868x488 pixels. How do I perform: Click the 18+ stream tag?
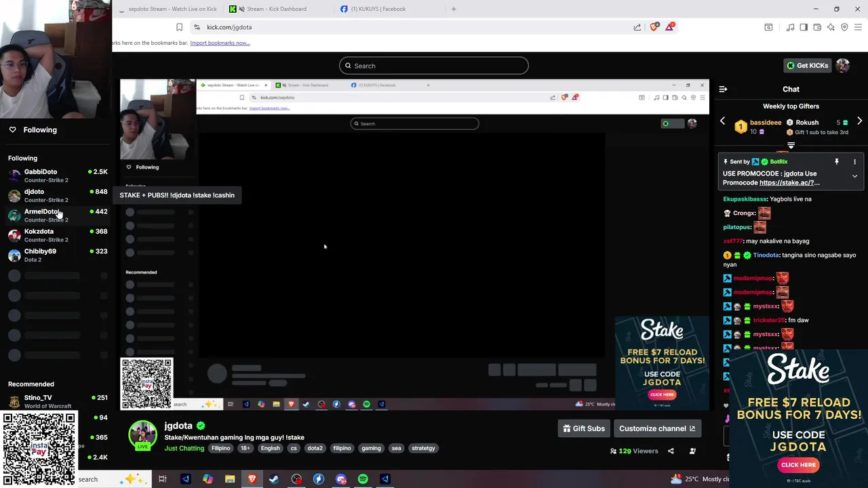point(245,448)
